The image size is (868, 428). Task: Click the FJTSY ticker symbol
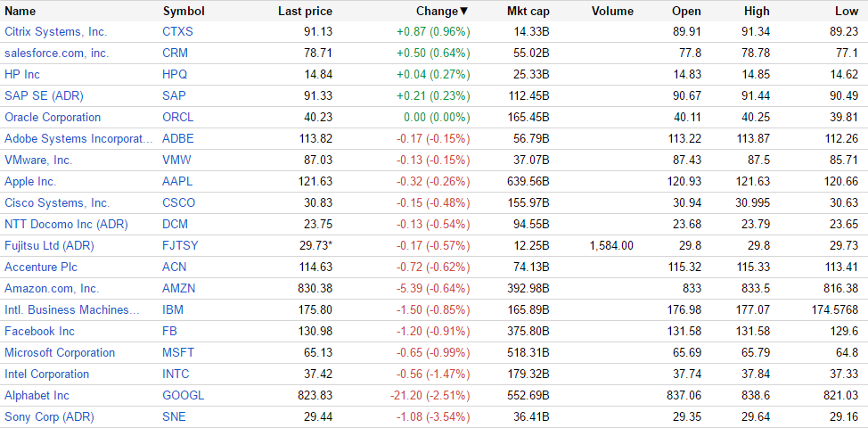click(x=181, y=245)
